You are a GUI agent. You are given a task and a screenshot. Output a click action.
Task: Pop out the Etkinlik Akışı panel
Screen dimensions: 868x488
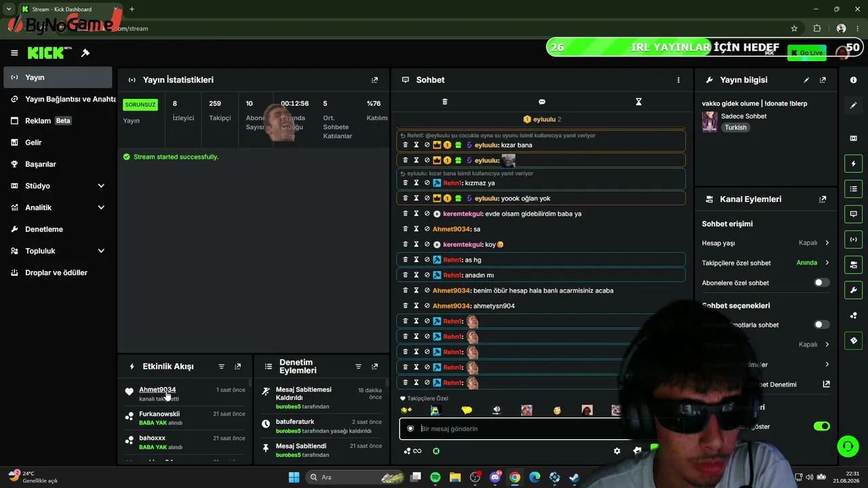pyautogui.click(x=237, y=367)
